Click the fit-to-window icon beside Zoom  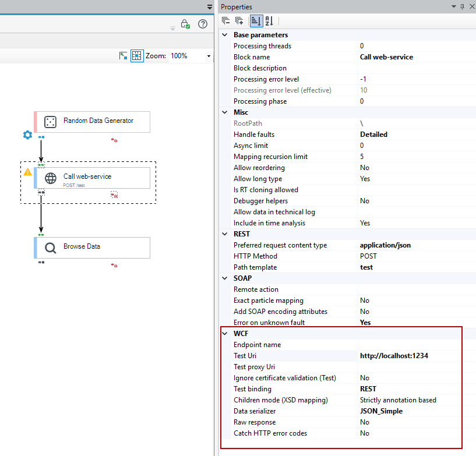pos(123,56)
